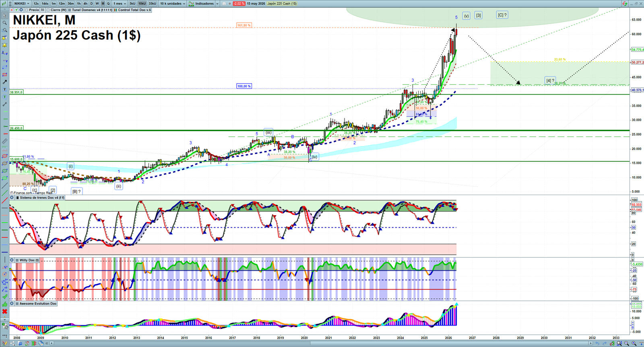Viewport: 644px width, 347px height.
Task: Toggle the Cierre (W) checkbox
Action: pos(48,10)
